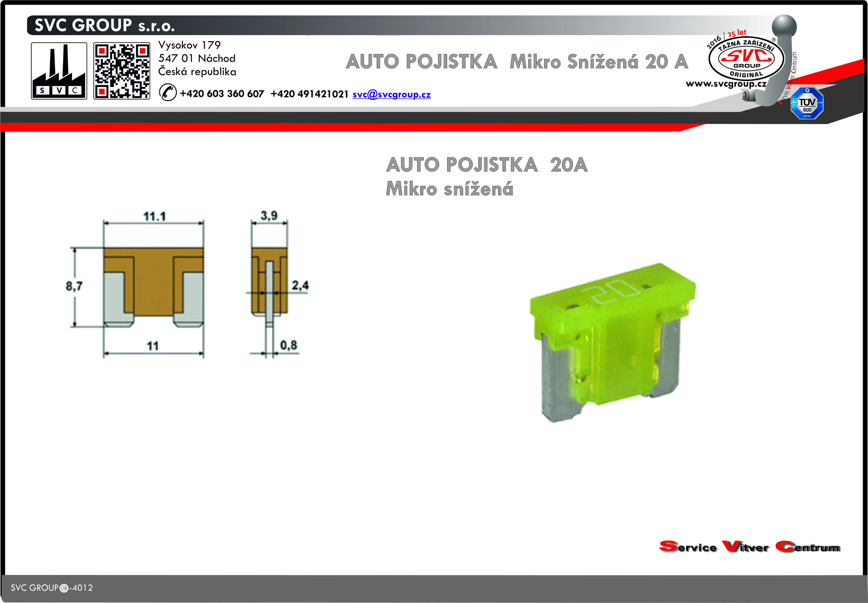Click the +420 491421021 phone number
Screen dimensions: 868x603
309,94
